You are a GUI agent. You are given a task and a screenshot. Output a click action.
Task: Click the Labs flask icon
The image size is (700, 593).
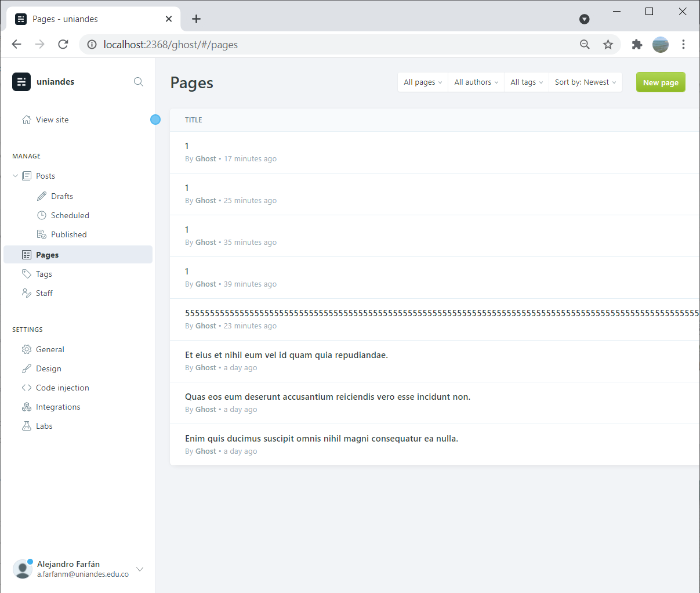[27, 426]
